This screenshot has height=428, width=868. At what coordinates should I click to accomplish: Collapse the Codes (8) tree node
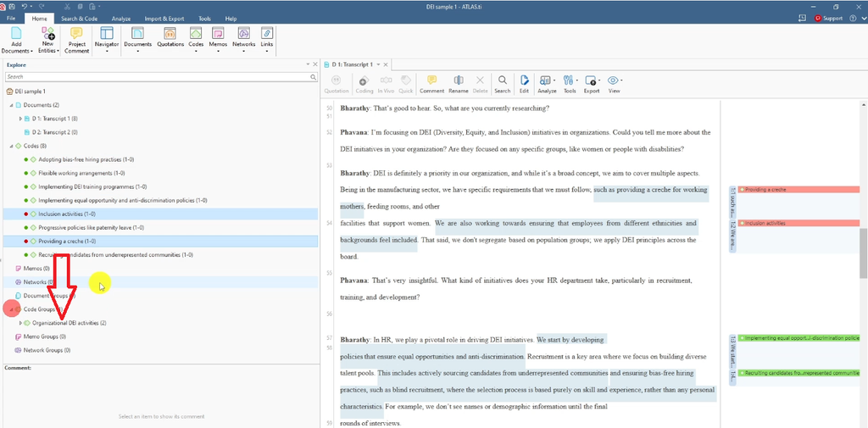(12, 146)
